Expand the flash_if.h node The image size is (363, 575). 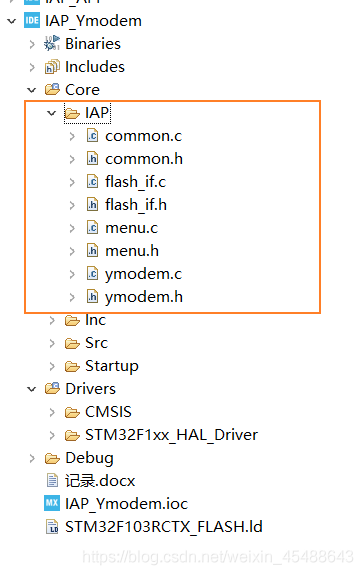pyautogui.click(x=72, y=205)
